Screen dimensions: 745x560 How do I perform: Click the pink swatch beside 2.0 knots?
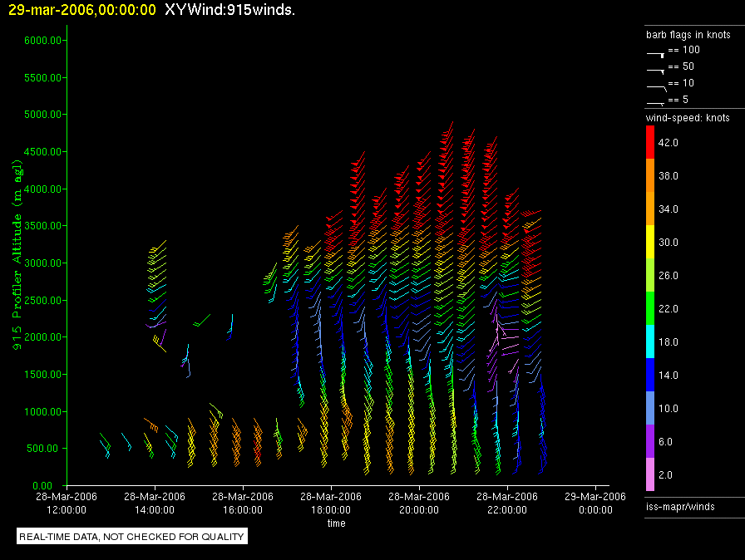pos(650,475)
